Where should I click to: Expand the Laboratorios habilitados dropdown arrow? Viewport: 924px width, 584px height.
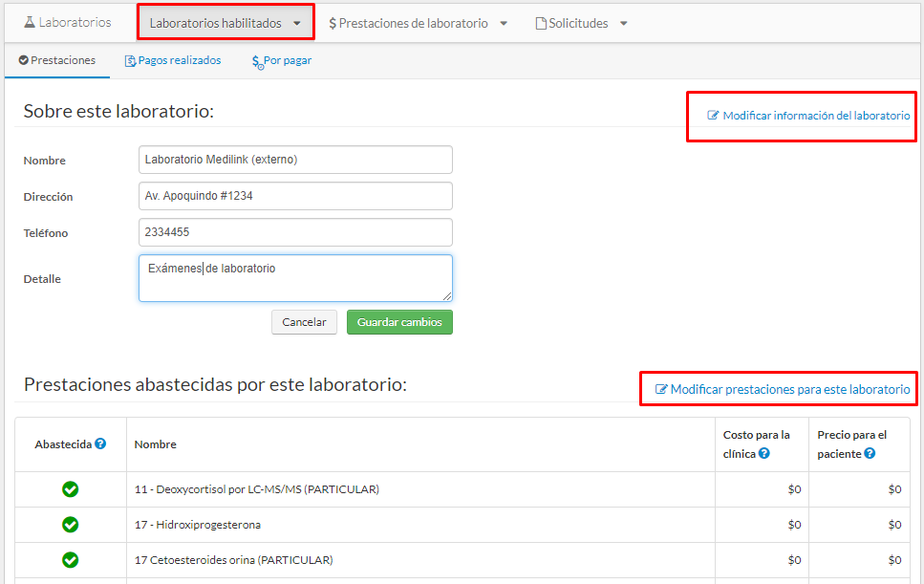pyautogui.click(x=297, y=24)
